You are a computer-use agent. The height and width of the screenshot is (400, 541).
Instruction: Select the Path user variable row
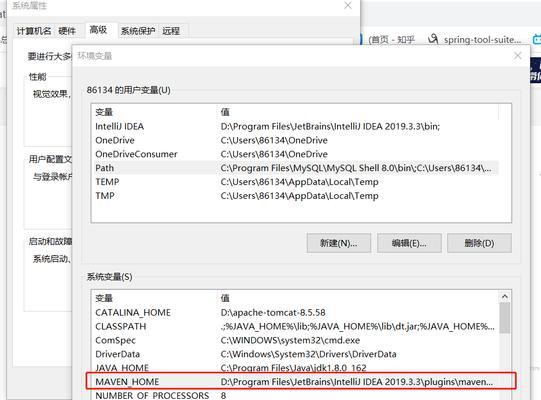295,168
